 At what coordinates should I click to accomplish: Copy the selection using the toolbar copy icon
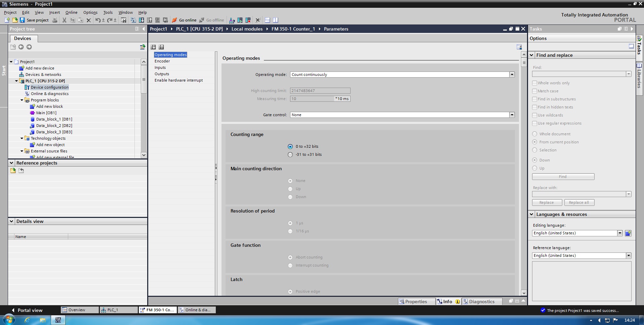click(x=72, y=20)
